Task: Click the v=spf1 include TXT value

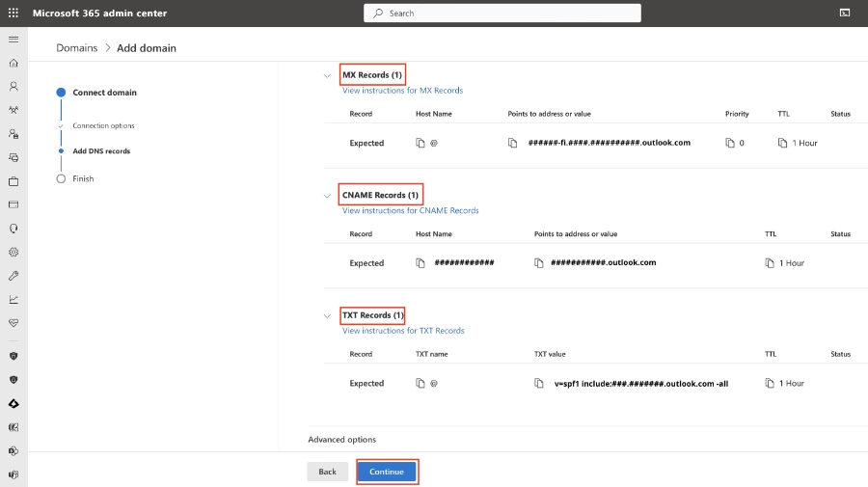Action: [641, 384]
